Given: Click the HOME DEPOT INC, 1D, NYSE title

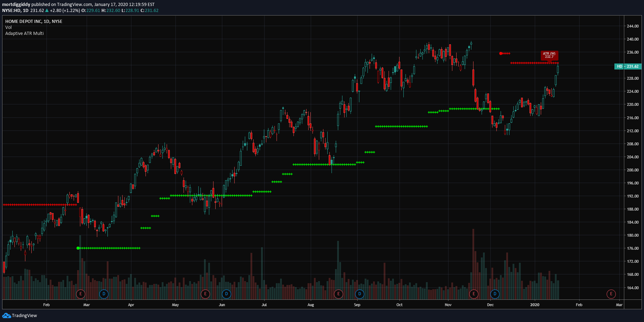Looking at the screenshot, I should (x=34, y=22).
